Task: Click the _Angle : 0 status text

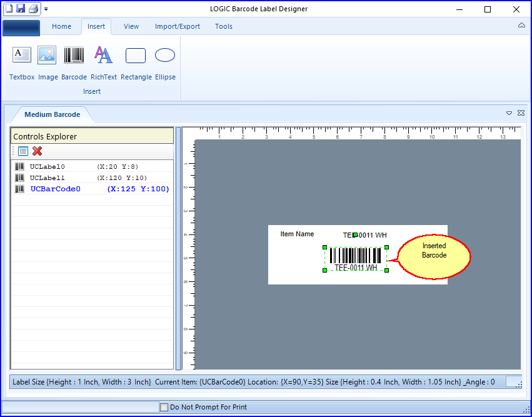Action: (x=479, y=382)
